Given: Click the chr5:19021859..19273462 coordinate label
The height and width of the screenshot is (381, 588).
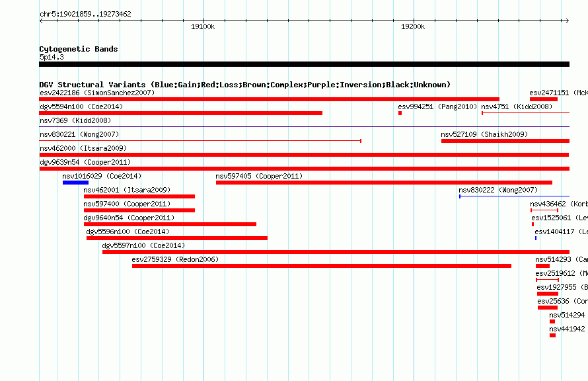Looking at the screenshot, I should coord(85,15).
